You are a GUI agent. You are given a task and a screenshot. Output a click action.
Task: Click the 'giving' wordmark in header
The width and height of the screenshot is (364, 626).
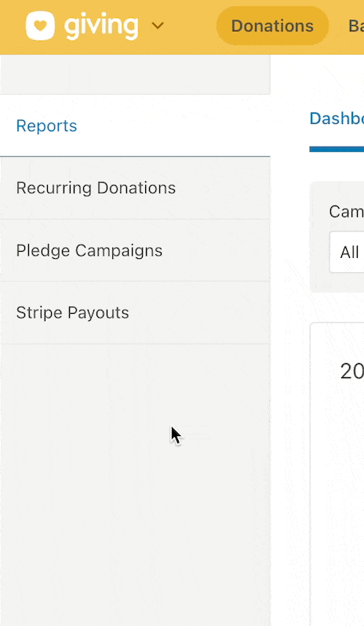coord(101,27)
